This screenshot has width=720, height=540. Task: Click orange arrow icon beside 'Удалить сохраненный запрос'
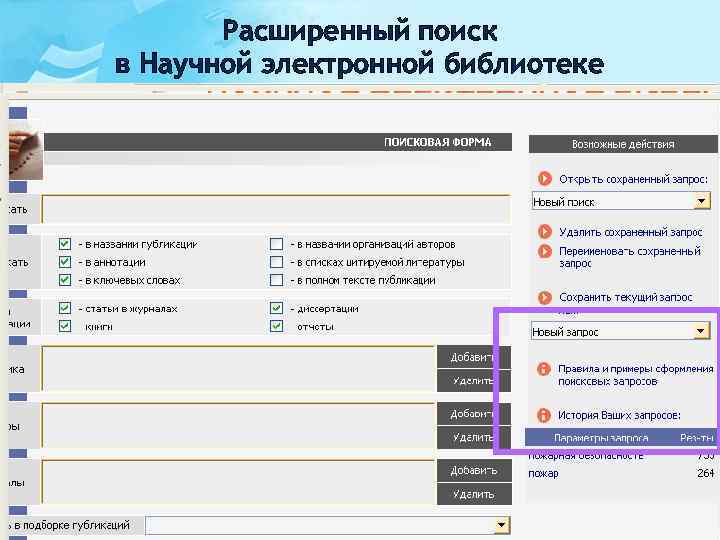545,232
